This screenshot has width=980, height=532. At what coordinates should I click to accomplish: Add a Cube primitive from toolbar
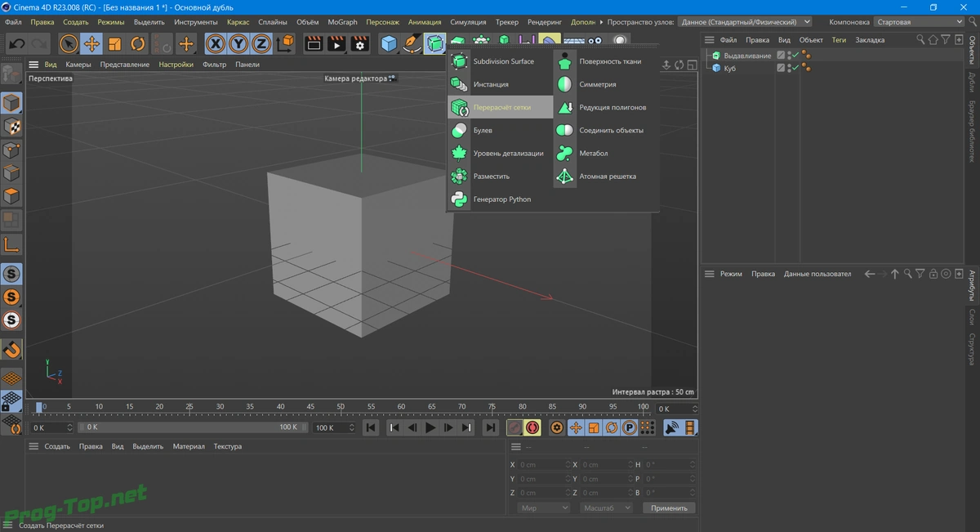point(389,43)
